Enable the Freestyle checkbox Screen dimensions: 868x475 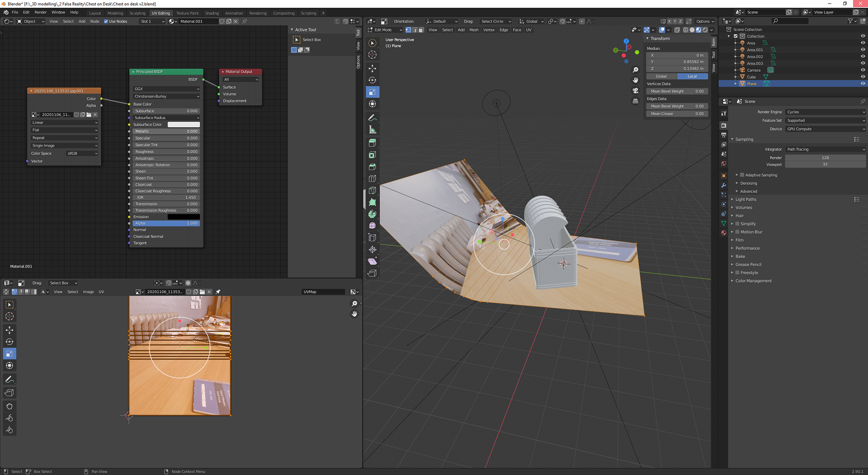[x=737, y=273]
